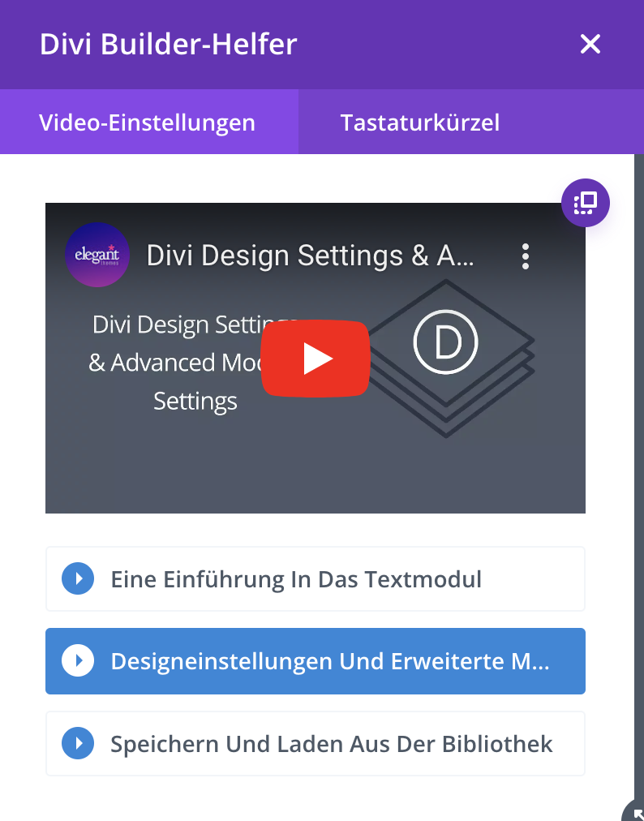Click the white play icon on Designeinstellungen item
This screenshot has width=644, height=821.
coord(78,661)
